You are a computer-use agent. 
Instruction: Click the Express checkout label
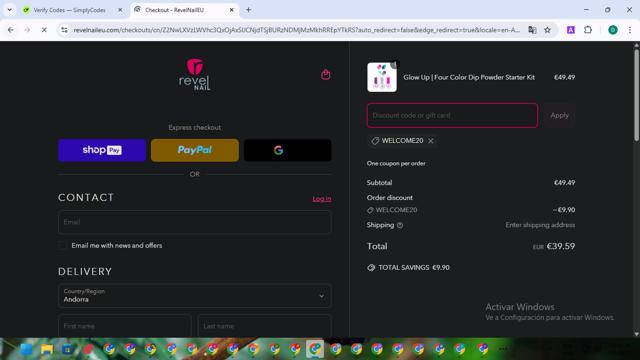(x=195, y=128)
